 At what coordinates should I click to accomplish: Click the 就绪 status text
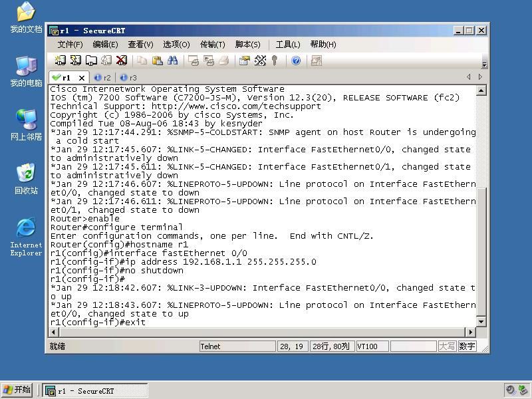(x=57, y=346)
